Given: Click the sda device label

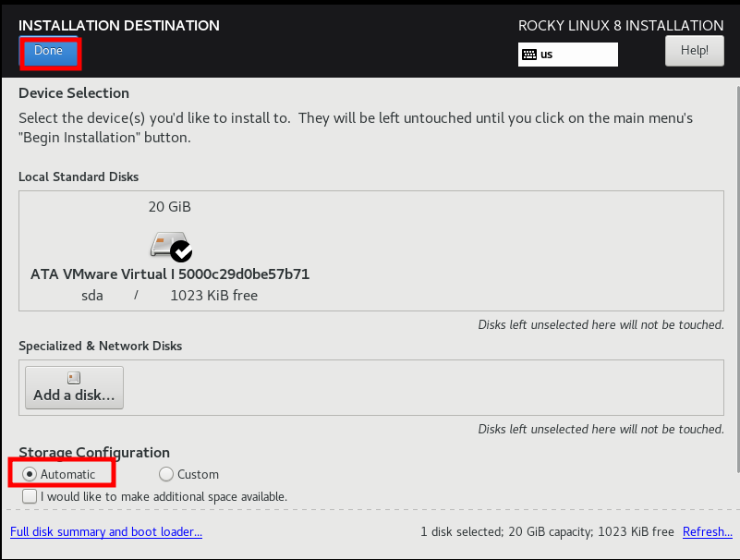Looking at the screenshot, I should 92,296.
